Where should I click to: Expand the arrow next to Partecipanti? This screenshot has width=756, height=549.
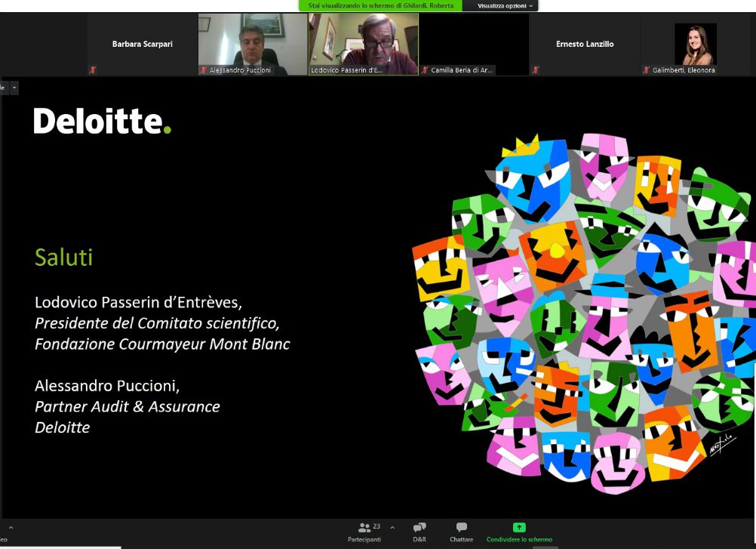[x=392, y=528]
